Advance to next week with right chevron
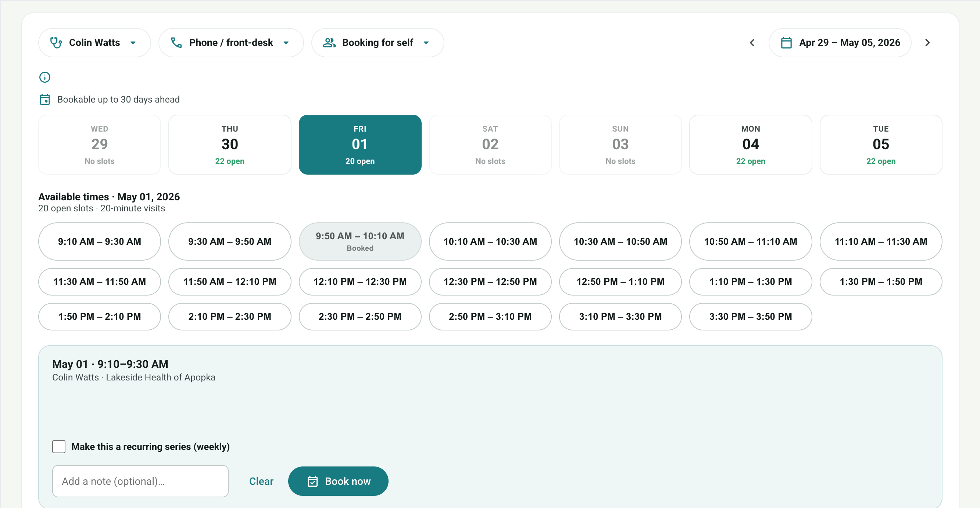Screen dimensions: 980x508 coord(927,43)
